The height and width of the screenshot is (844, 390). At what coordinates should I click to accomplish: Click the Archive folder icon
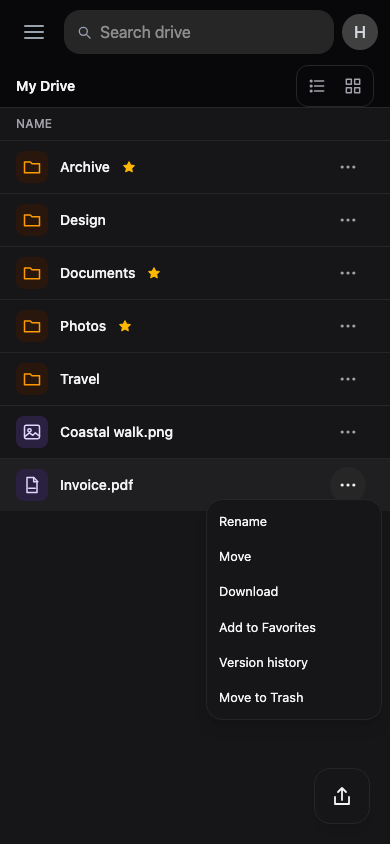[32, 167]
